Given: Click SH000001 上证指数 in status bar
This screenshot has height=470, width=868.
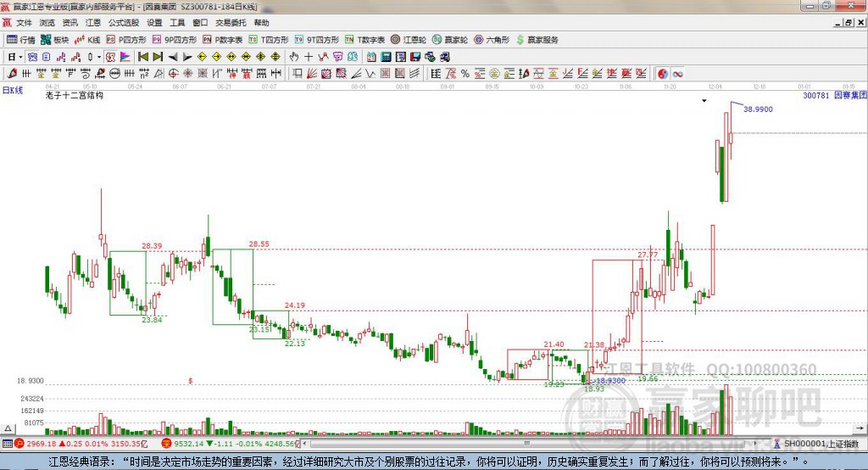Looking at the screenshot, I should 821,444.
